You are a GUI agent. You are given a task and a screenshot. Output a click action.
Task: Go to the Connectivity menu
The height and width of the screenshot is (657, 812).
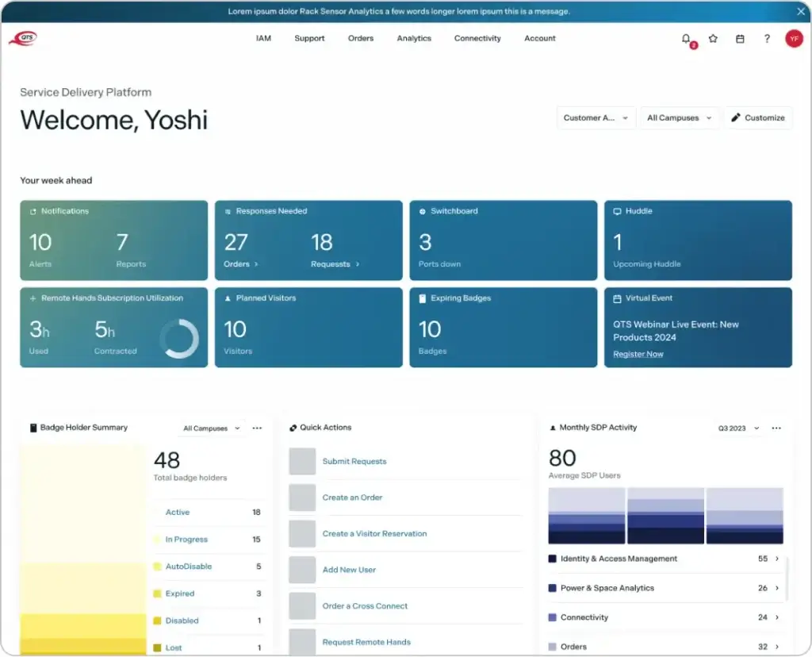[x=477, y=39]
